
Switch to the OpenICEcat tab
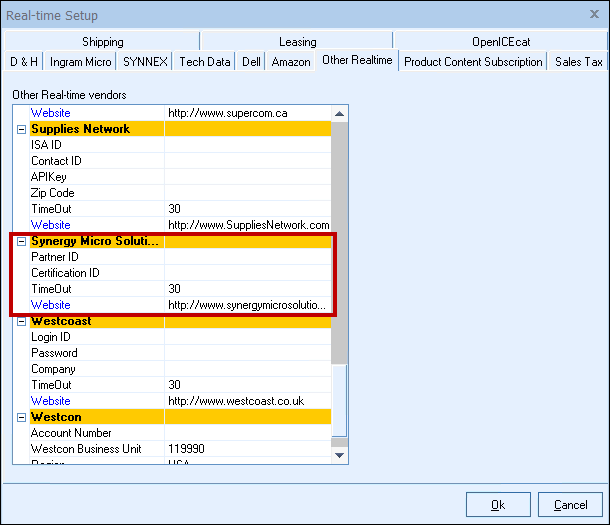(501, 42)
